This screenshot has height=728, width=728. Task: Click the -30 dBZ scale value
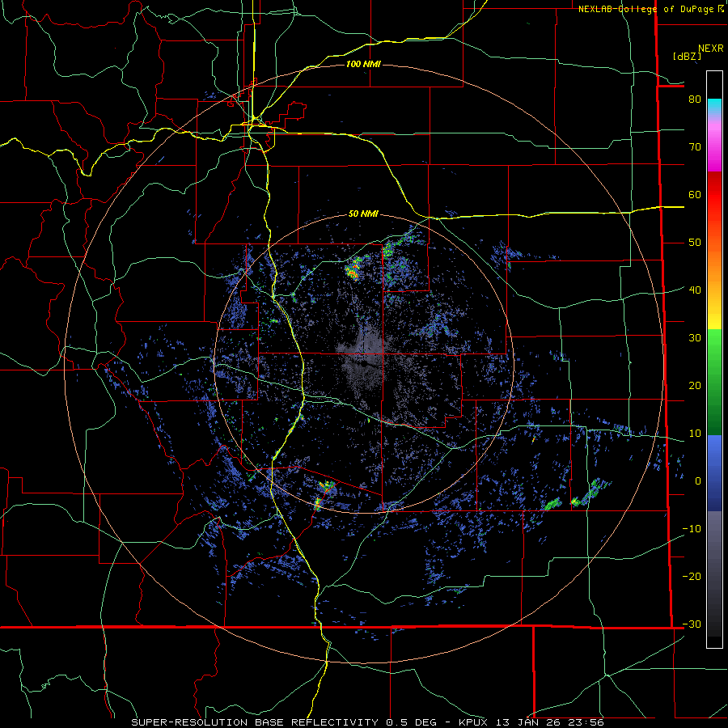point(692,624)
